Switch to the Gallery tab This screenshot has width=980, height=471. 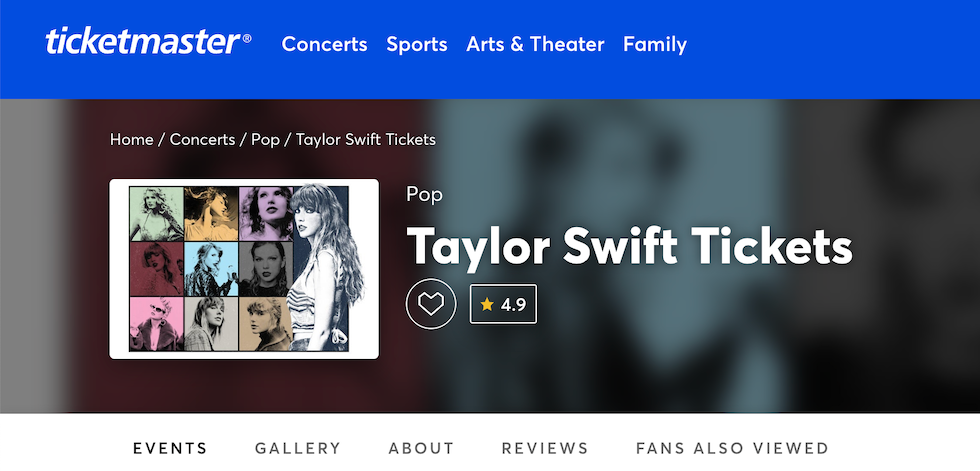(x=298, y=448)
